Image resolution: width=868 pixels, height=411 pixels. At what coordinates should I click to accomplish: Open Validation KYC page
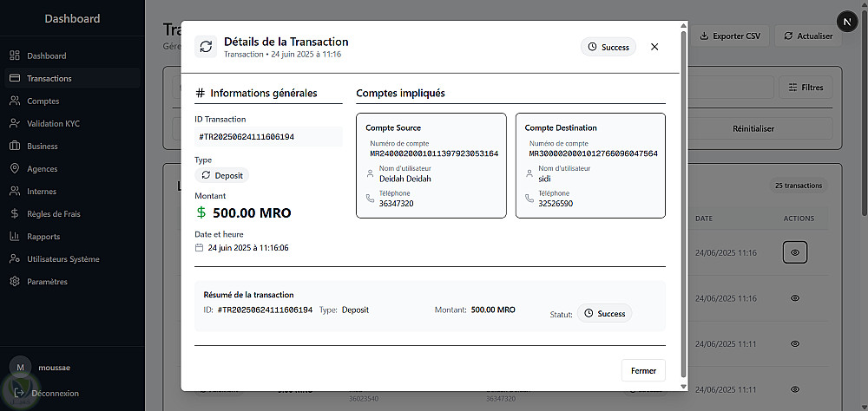pyautogui.click(x=72, y=123)
